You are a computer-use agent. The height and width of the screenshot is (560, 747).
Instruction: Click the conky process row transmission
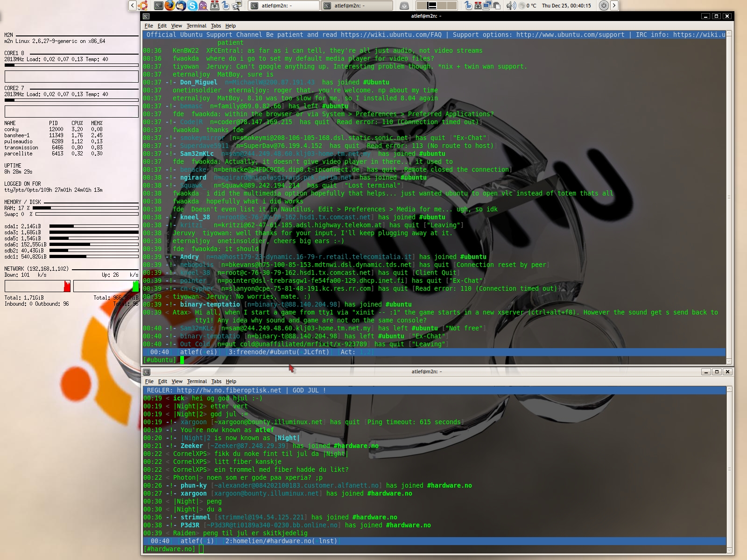click(54, 147)
